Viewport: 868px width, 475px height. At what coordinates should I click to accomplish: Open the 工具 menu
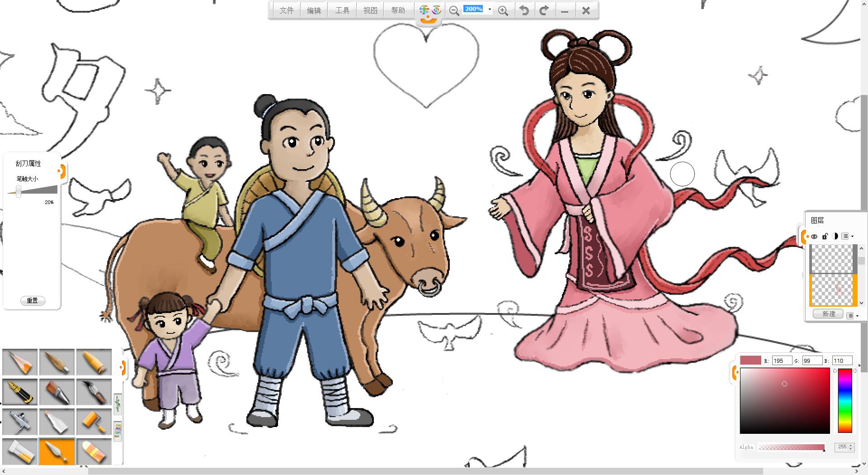click(342, 10)
